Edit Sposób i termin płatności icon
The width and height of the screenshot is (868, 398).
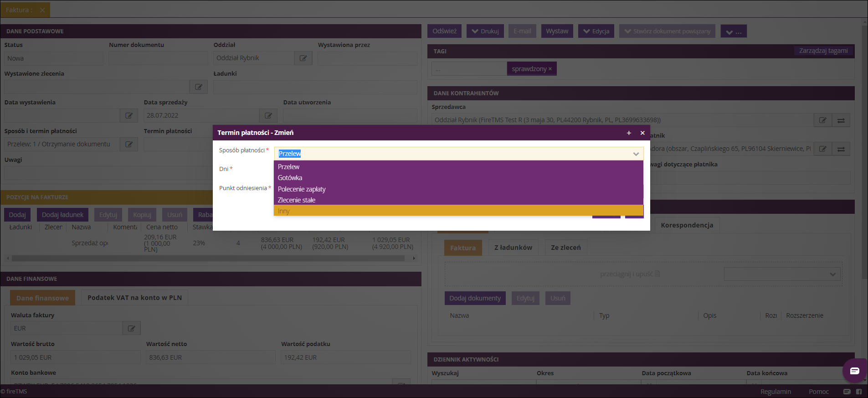tap(129, 144)
